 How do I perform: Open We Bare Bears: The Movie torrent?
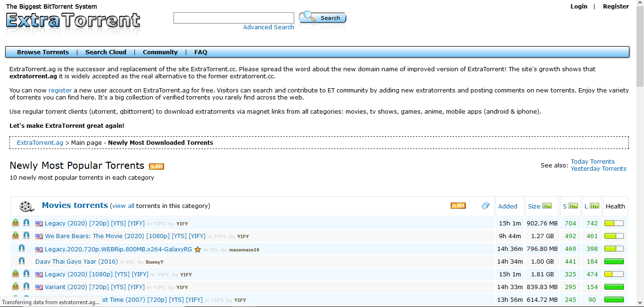[x=125, y=236]
